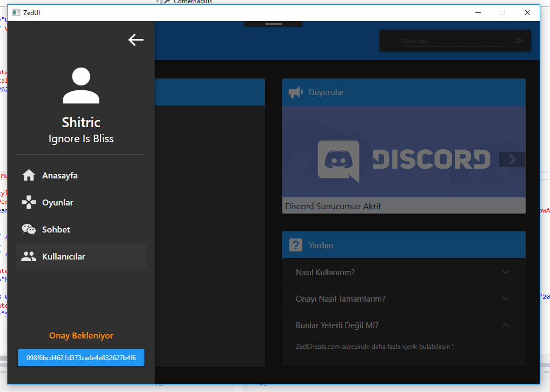The height and width of the screenshot is (392, 550).
Task: Click the user profile avatar icon
Action: tap(81, 85)
